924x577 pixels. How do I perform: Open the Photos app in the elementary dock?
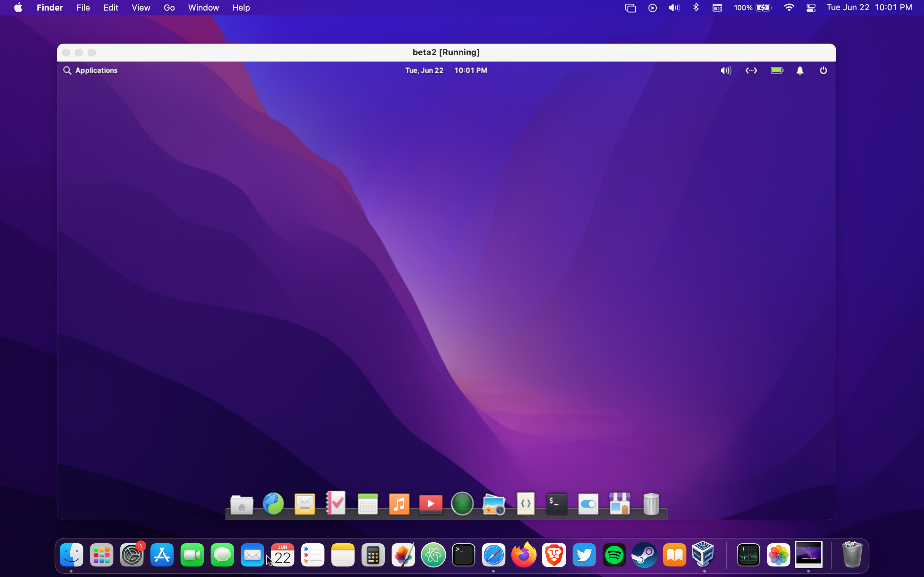[x=493, y=504]
